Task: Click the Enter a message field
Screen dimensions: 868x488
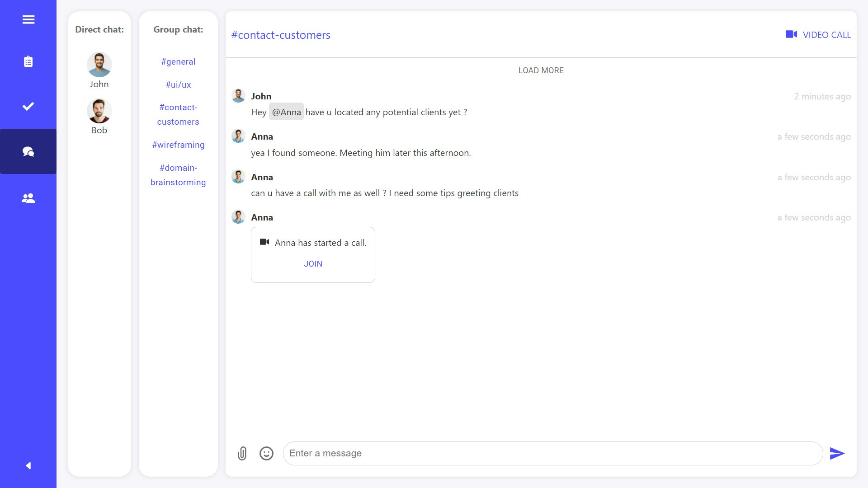Action: pos(552,453)
